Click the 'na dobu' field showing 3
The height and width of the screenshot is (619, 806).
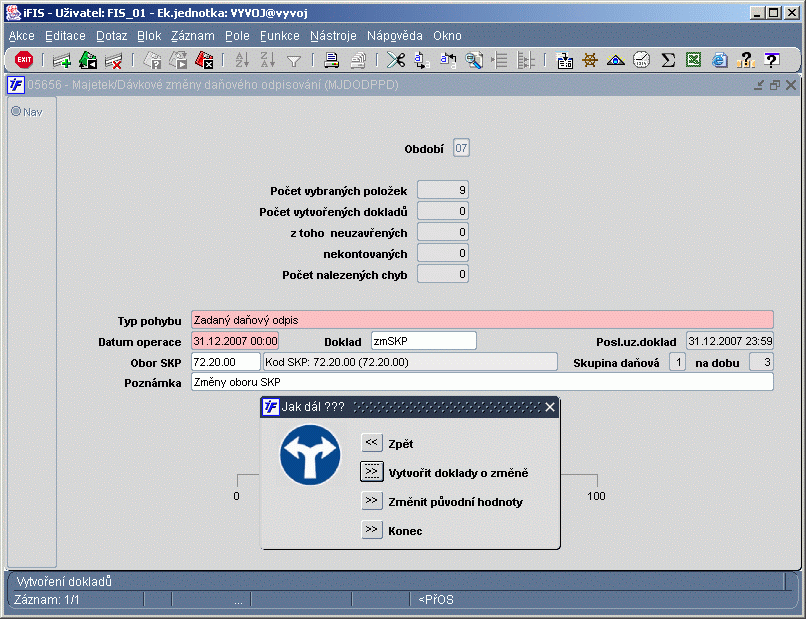point(761,362)
